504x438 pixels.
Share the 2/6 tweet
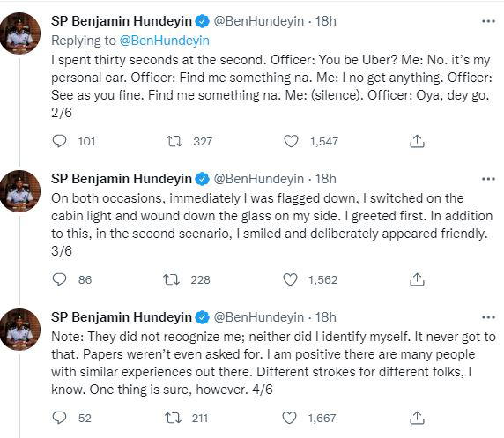(x=417, y=141)
